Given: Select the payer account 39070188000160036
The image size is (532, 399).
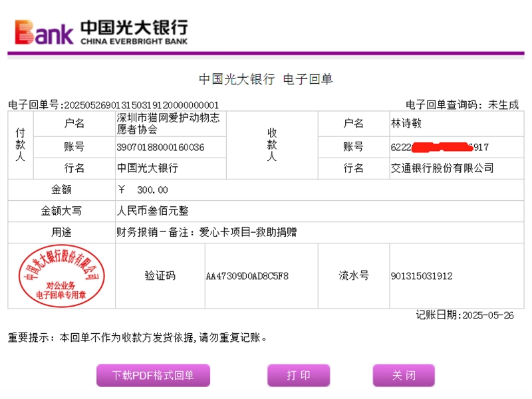Looking at the screenshot, I should click(160, 147).
